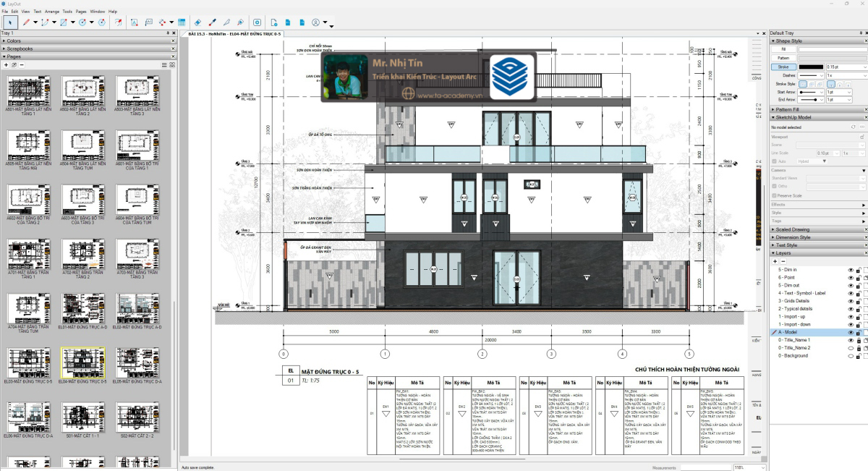Toggle the Stroke button

783,67
